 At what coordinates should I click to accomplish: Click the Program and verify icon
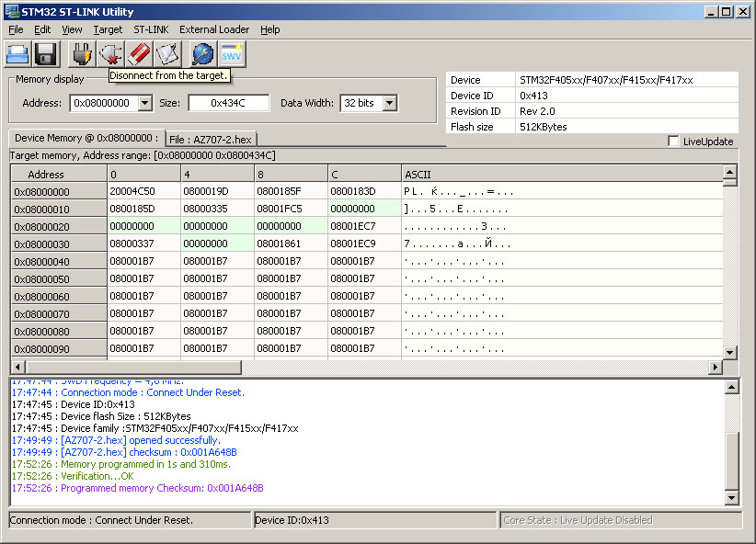(x=166, y=54)
